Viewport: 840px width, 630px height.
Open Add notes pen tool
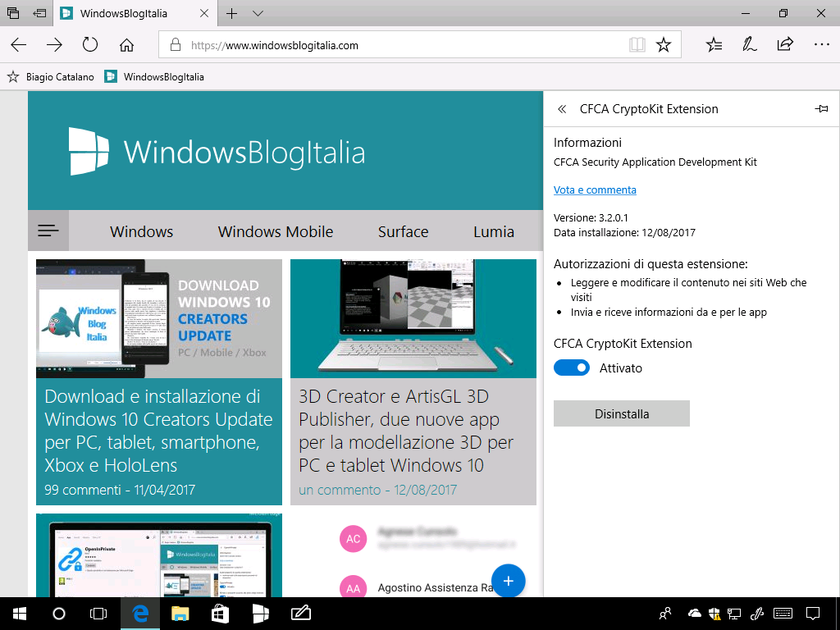click(x=750, y=45)
